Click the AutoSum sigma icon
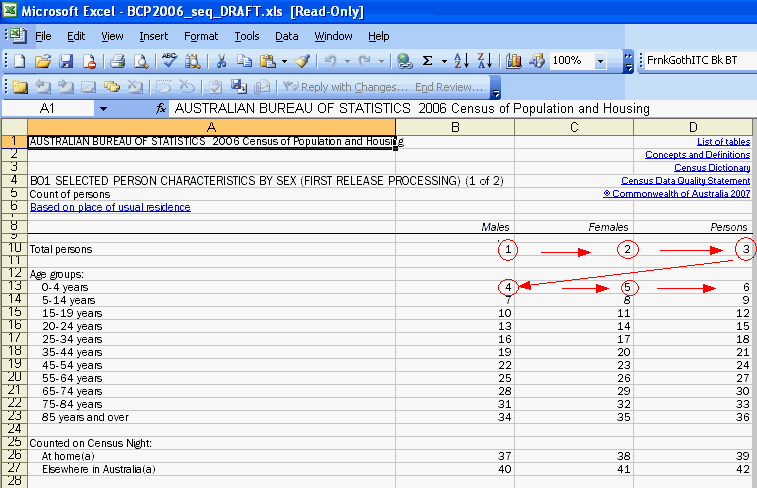The width and height of the screenshot is (757, 488). pyautogui.click(x=428, y=61)
